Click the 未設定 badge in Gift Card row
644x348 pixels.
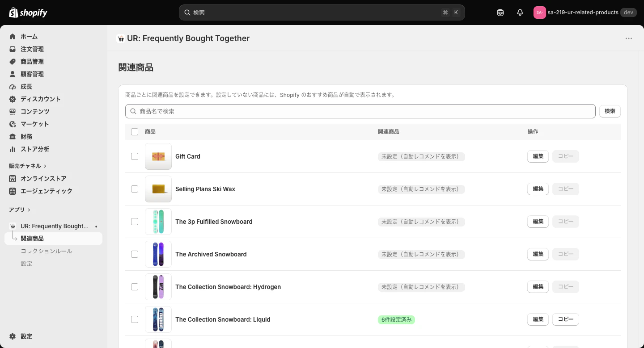coord(421,157)
